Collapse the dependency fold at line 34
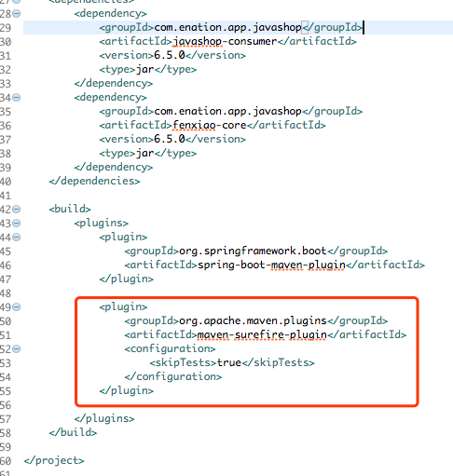The height and width of the screenshot is (476, 453). [17, 98]
